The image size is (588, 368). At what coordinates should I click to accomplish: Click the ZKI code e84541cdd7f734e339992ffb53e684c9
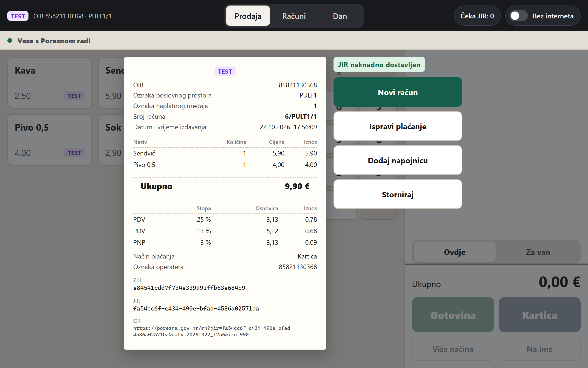[189, 288]
